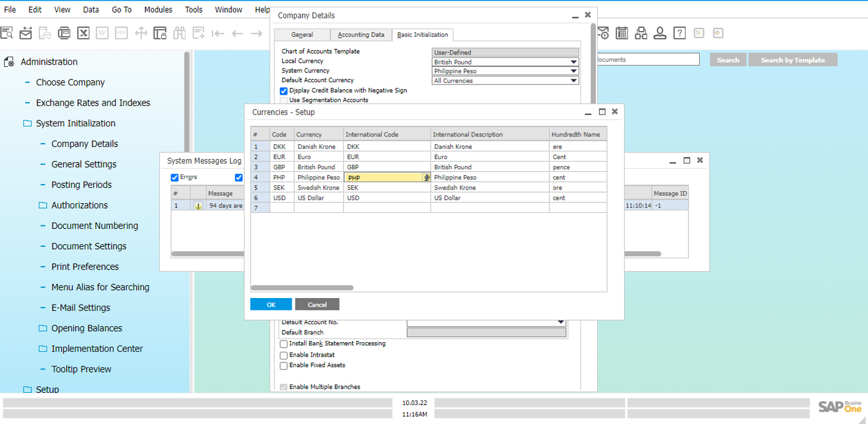Viewport: 868px width, 425px height.
Task: Open the Modules menu
Action: tap(158, 10)
